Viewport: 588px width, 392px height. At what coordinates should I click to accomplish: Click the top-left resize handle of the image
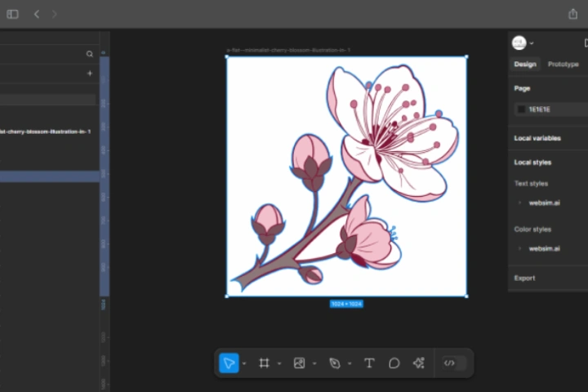click(226, 56)
